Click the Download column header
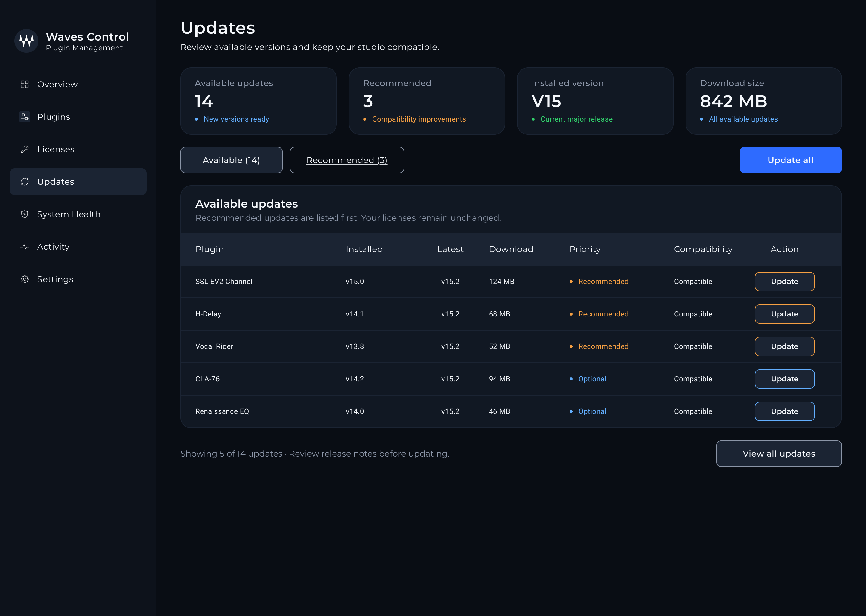The width and height of the screenshot is (866, 616). (511, 249)
